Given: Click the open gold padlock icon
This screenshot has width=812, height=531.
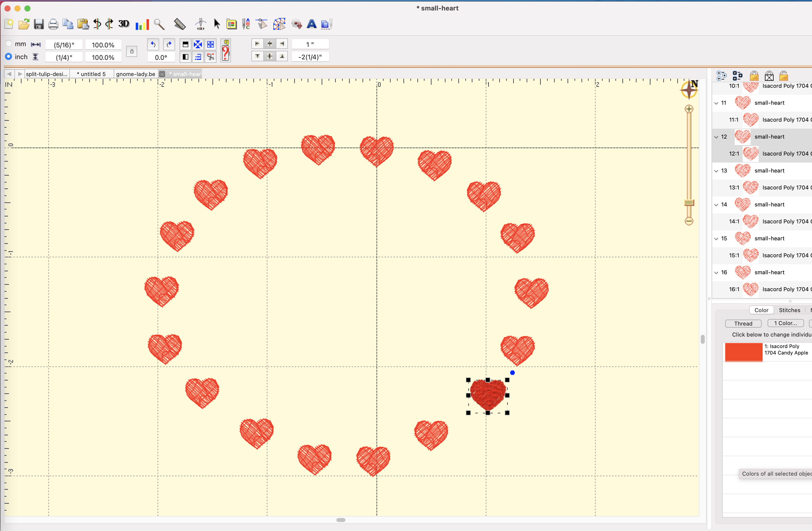Looking at the screenshot, I should click(784, 76).
